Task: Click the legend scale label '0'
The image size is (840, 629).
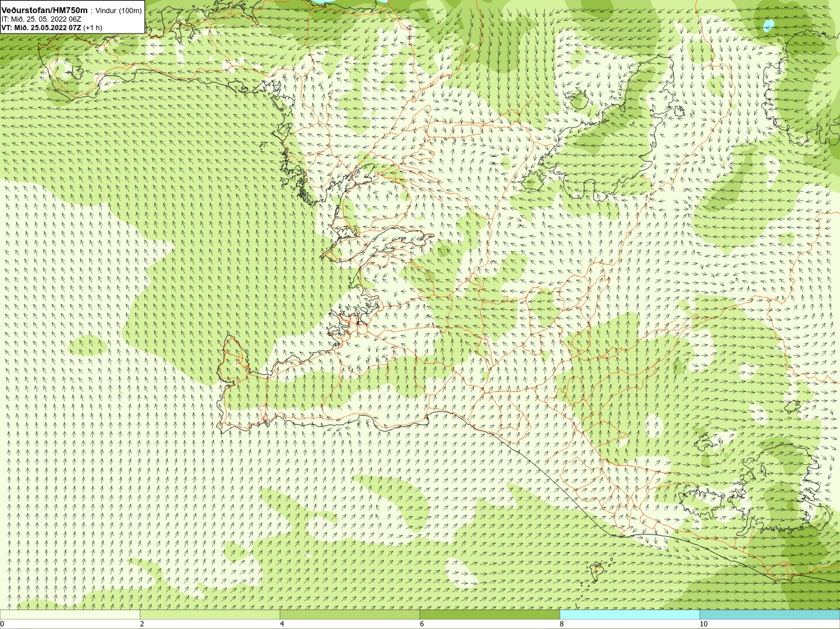Action: [3, 624]
